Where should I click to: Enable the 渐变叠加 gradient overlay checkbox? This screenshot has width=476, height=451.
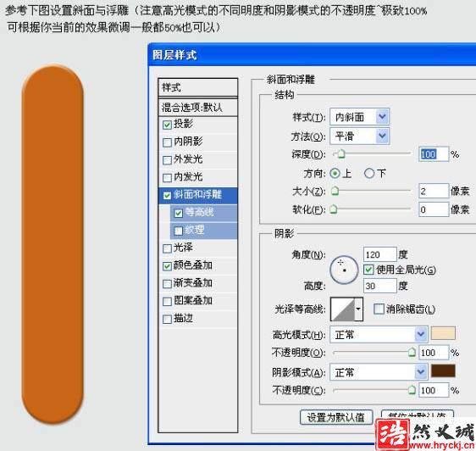pyautogui.click(x=167, y=284)
